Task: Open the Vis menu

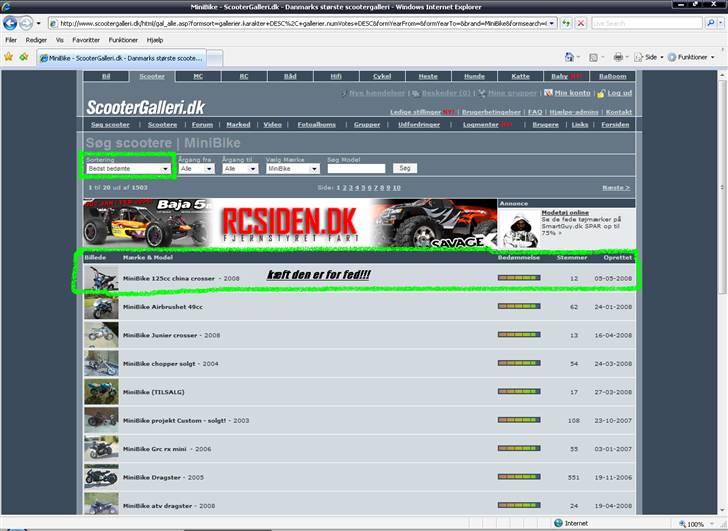Action: click(59, 40)
